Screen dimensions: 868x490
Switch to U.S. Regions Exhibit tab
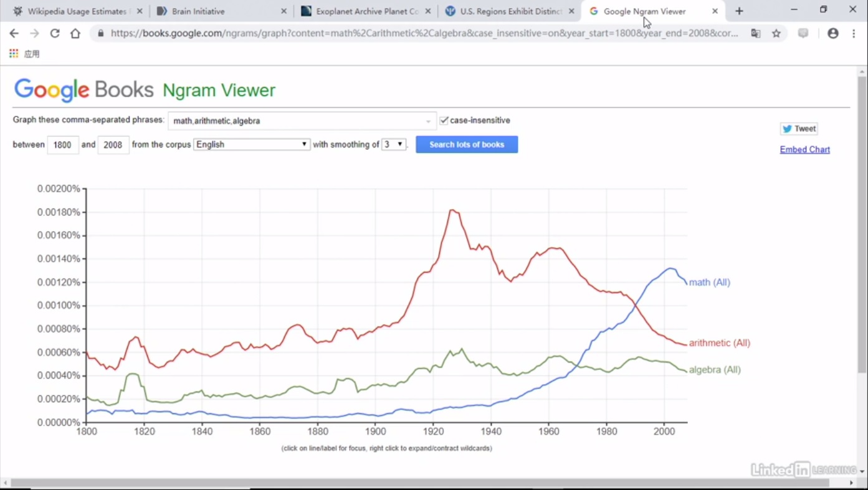click(x=510, y=11)
